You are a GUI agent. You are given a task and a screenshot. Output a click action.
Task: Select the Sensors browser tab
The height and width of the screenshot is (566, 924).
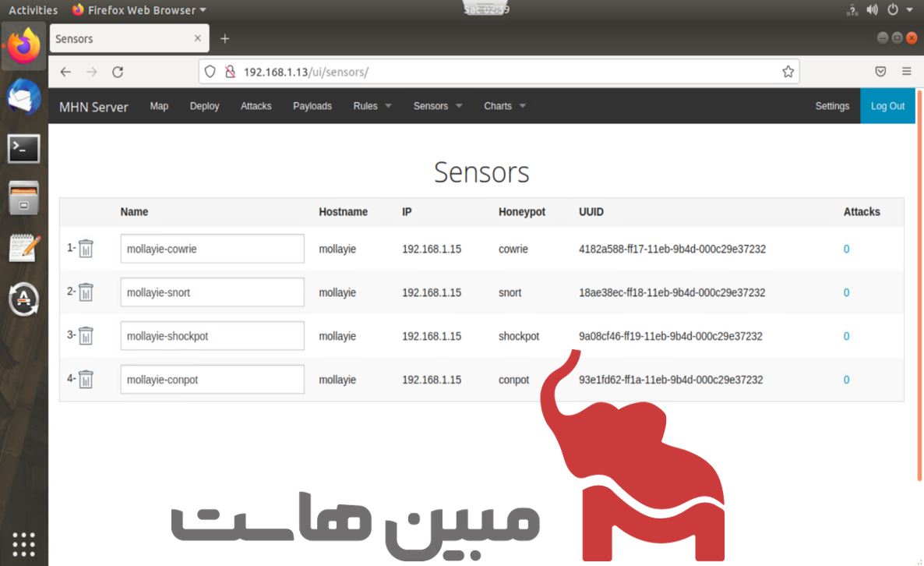click(x=129, y=39)
